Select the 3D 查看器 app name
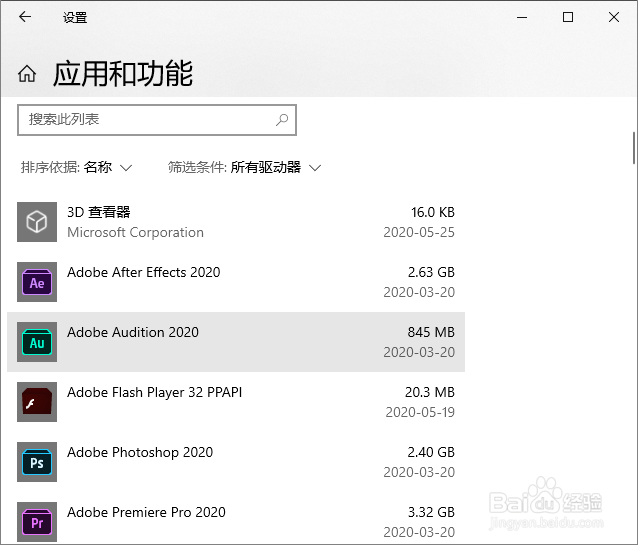Screen dimensions: 638x545 pos(99,212)
